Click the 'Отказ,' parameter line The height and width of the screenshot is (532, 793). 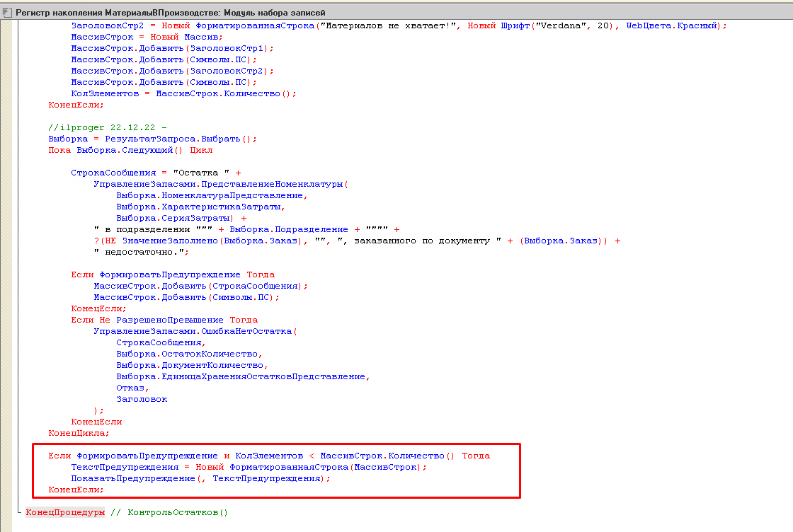133,388
